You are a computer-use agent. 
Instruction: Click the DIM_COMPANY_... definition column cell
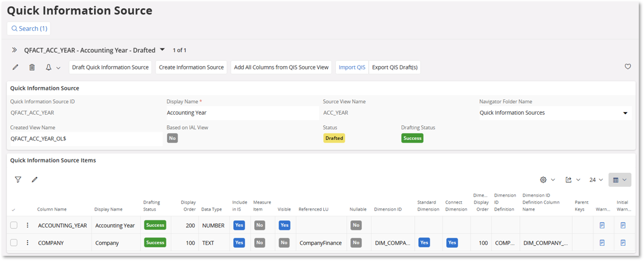tap(545, 243)
